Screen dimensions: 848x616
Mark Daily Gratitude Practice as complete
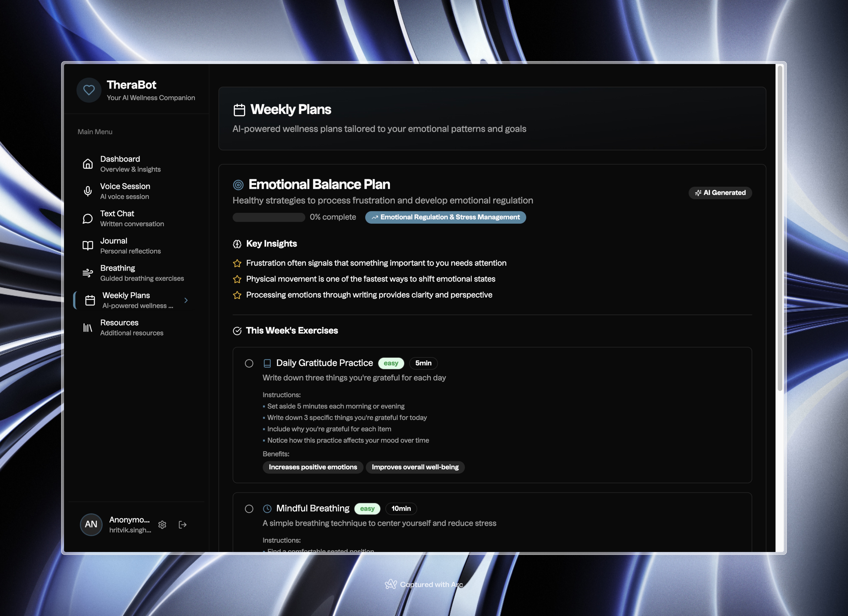pyautogui.click(x=249, y=363)
